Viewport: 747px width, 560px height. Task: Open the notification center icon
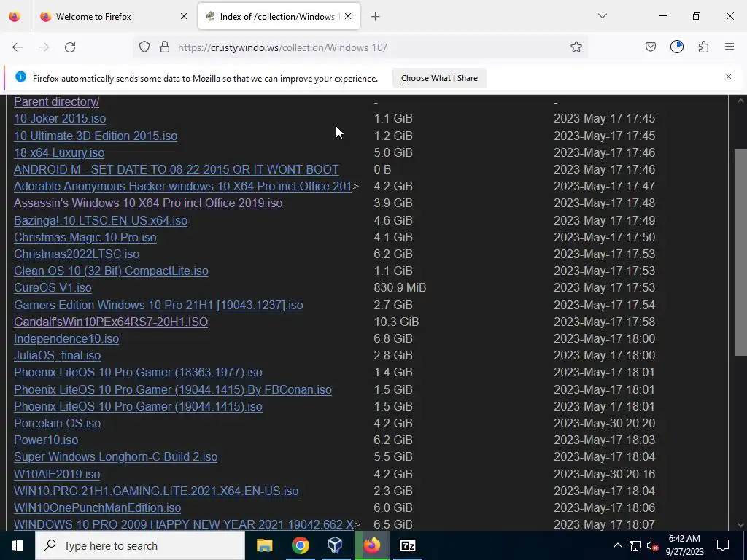pos(723,545)
